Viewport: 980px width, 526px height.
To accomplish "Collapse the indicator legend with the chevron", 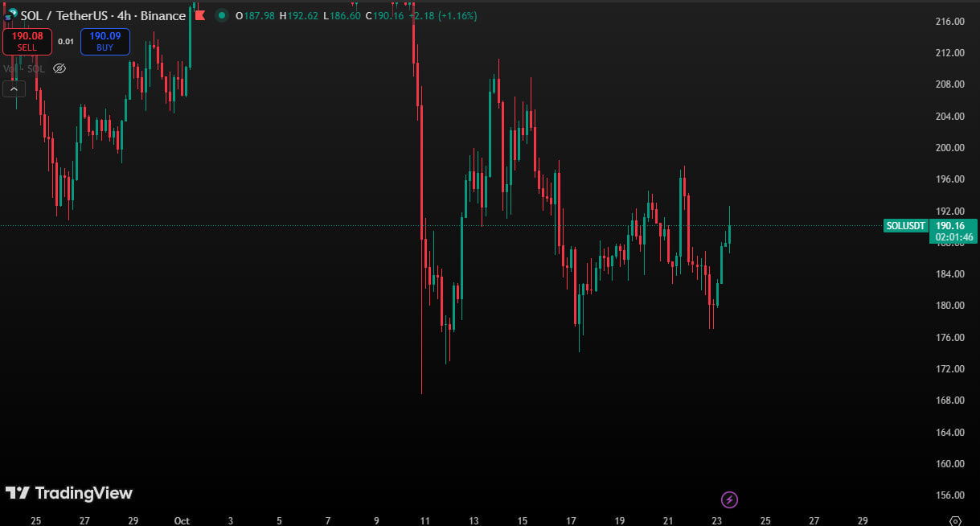I will tap(14, 88).
